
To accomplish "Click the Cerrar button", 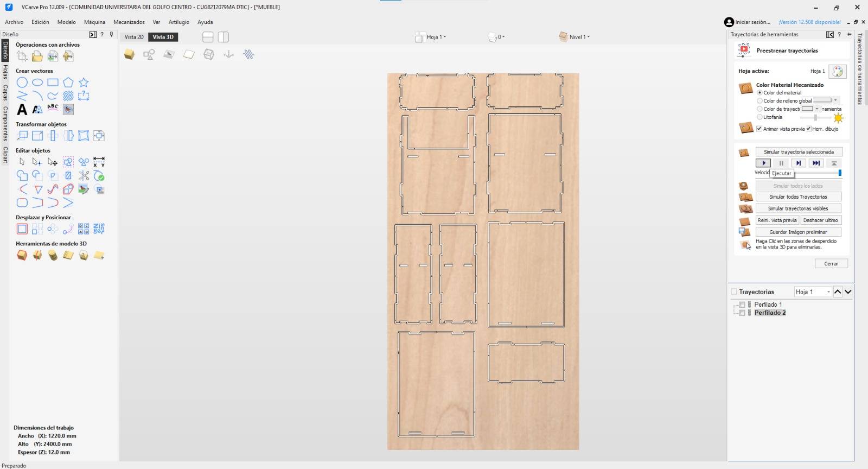I will [x=831, y=264].
